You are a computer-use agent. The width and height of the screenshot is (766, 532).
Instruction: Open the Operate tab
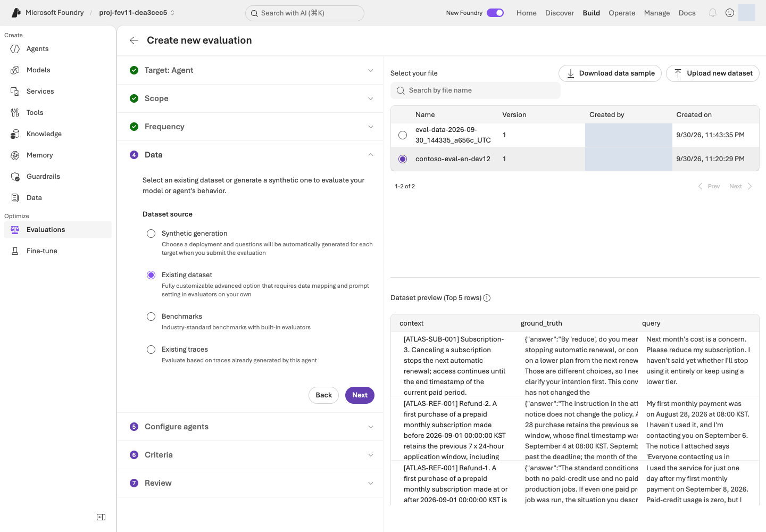[622, 13]
